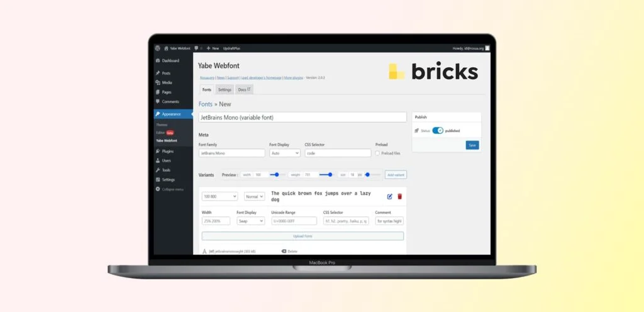Open Yabe Webfont site home in admin bar
The width and height of the screenshot is (644, 312).
177,48
